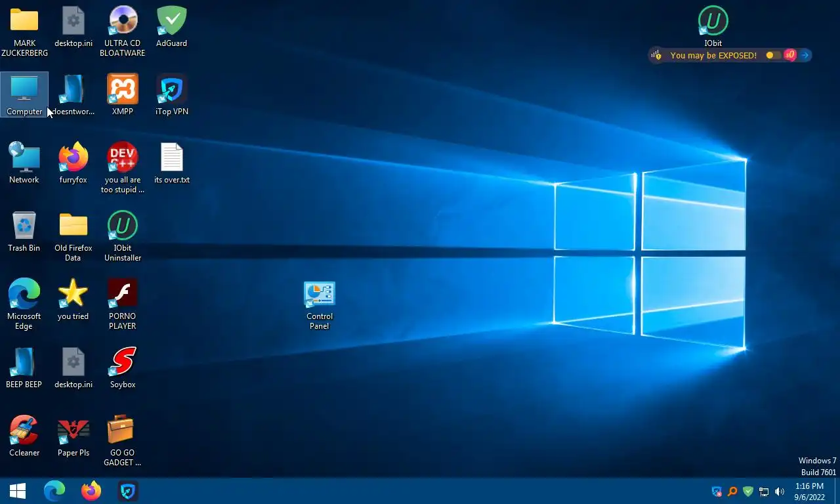Open the volume speaker tray icon
The image size is (840, 504).
pos(780,492)
